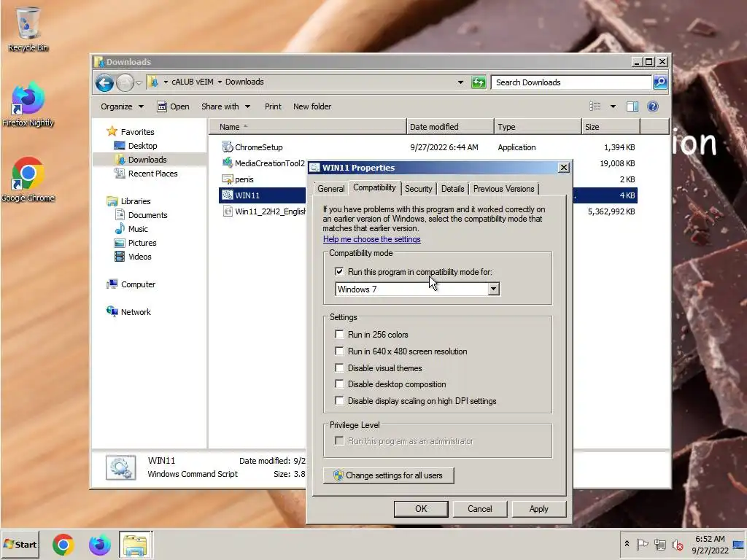Click the Back arrow in Downloads window
Screen dimensions: 747x560
click(x=104, y=83)
